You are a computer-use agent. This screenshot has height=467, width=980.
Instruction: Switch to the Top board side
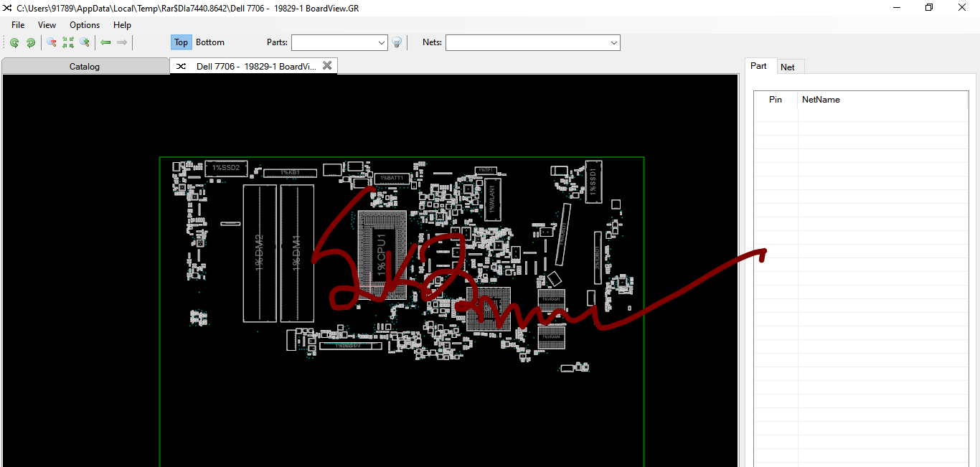(x=181, y=42)
